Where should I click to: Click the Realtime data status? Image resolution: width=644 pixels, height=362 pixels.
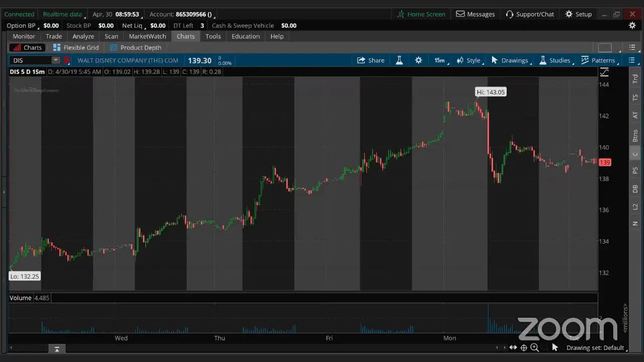[62, 14]
